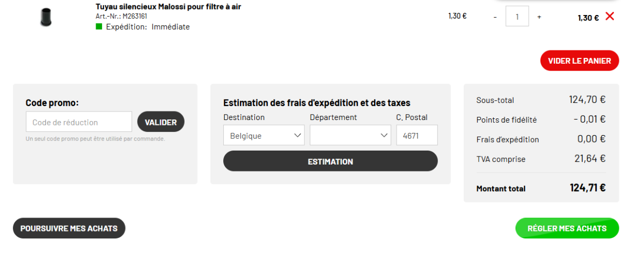Image resolution: width=644 pixels, height=254 pixels.
Task: Open the Tuyau silencieux Malossi product link
Action: click(x=169, y=7)
